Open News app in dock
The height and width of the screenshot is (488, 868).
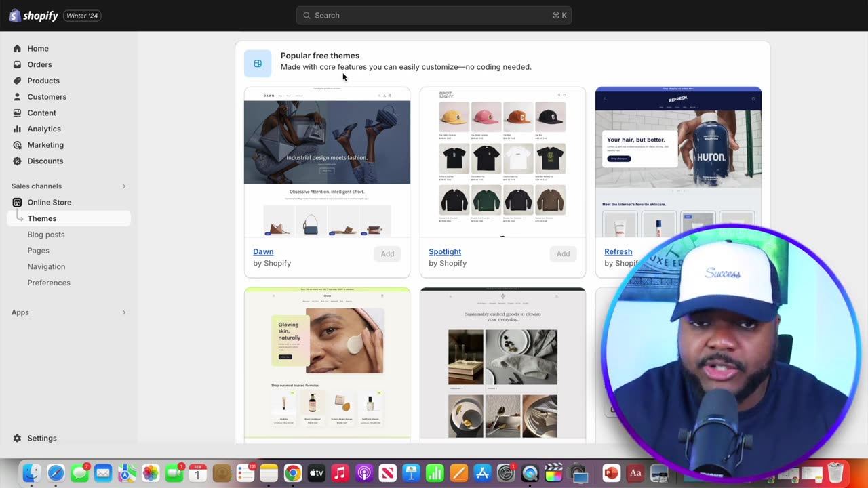(388, 472)
